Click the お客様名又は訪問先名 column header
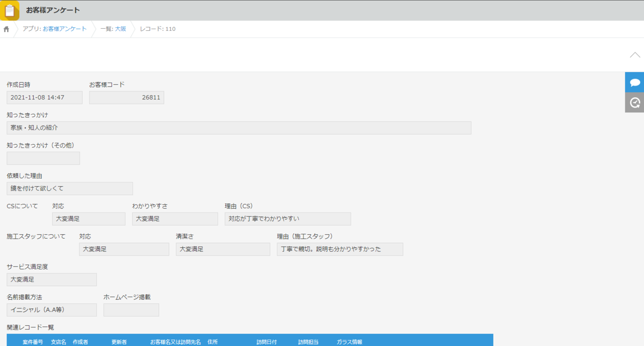The width and height of the screenshot is (644, 346). point(176,342)
